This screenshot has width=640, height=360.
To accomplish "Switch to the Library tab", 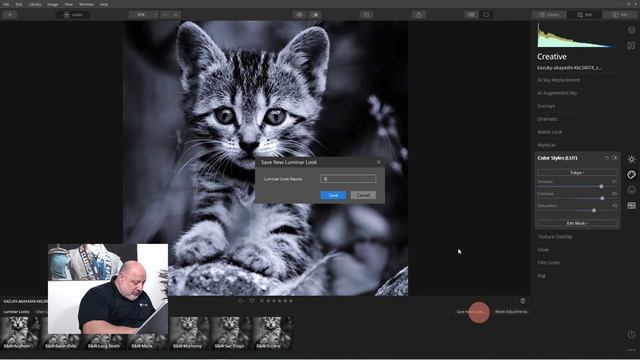I will [549, 15].
